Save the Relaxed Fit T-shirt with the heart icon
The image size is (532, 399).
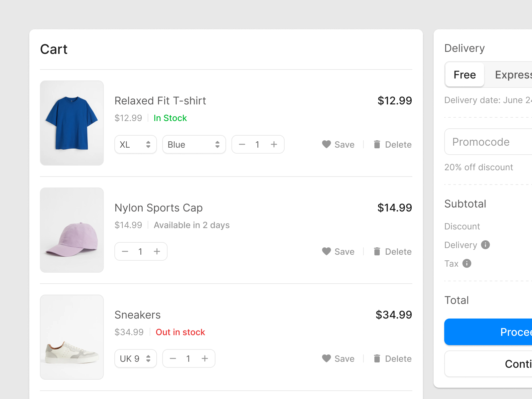pos(326,144)
